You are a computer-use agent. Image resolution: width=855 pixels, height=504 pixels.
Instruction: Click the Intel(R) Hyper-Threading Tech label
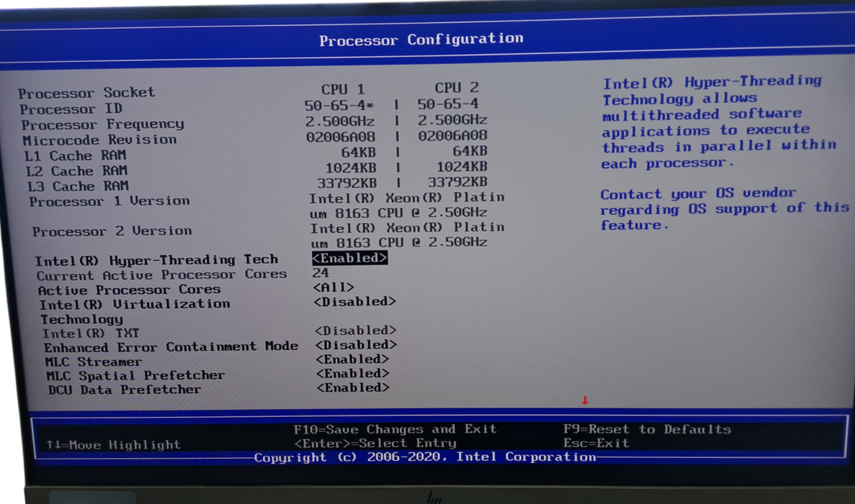pos(156,261)
